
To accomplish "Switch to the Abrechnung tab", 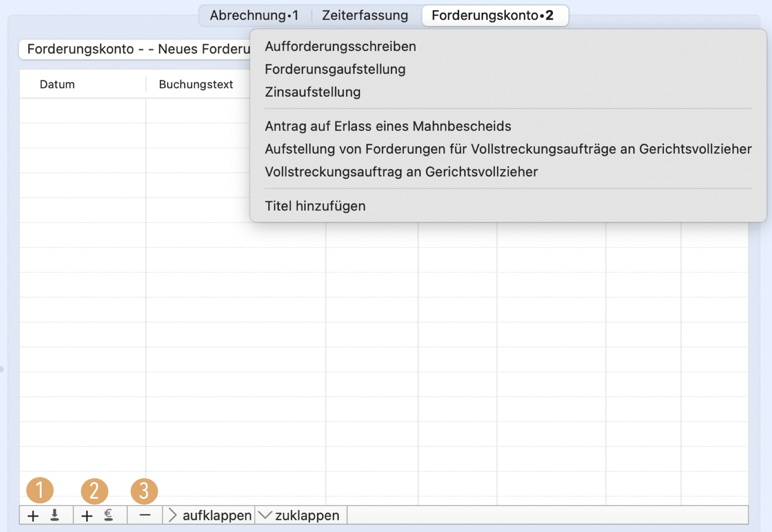I will coord(255,16).
